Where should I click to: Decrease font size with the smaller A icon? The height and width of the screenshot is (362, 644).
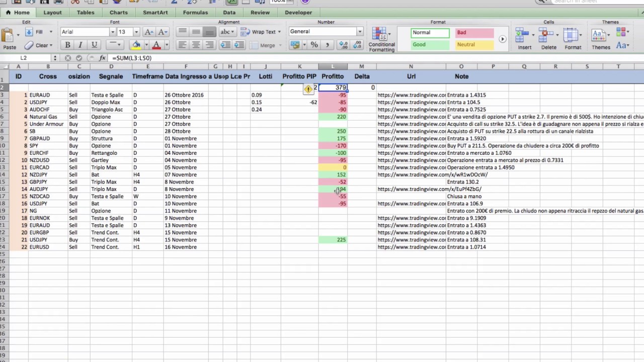click(162, 32)
